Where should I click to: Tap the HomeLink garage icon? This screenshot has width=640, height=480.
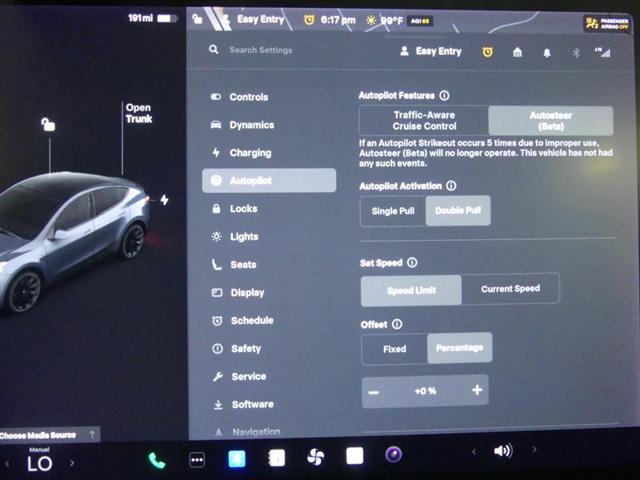click(x=517, y=52)
